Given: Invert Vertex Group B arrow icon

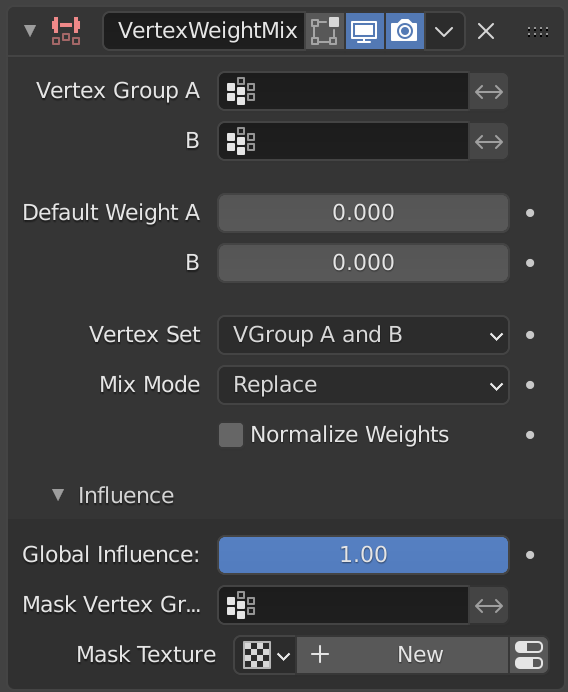Looking at the screenshot, I should pyautogui.click(x=489, y=142).
